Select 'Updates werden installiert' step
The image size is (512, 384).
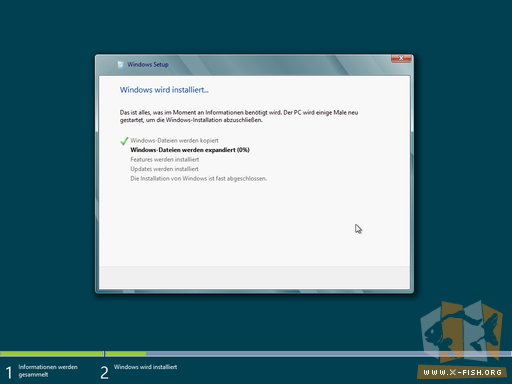coord(164,169)
